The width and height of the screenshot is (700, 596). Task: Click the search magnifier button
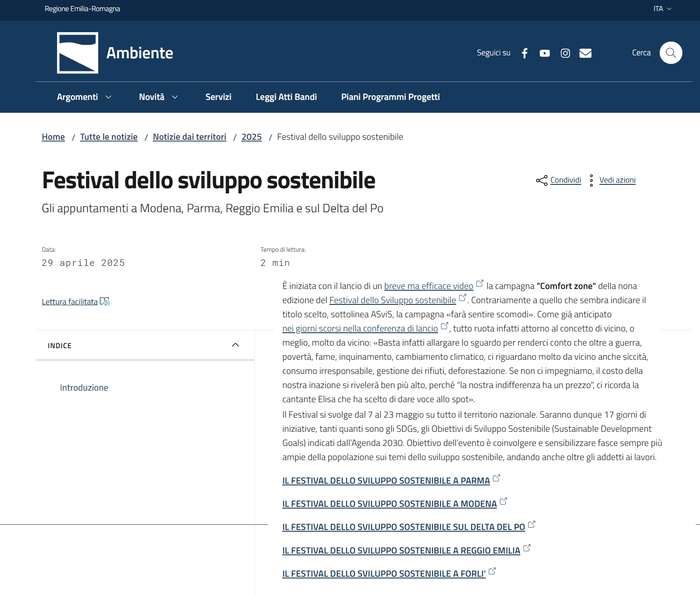coord(671,53)
